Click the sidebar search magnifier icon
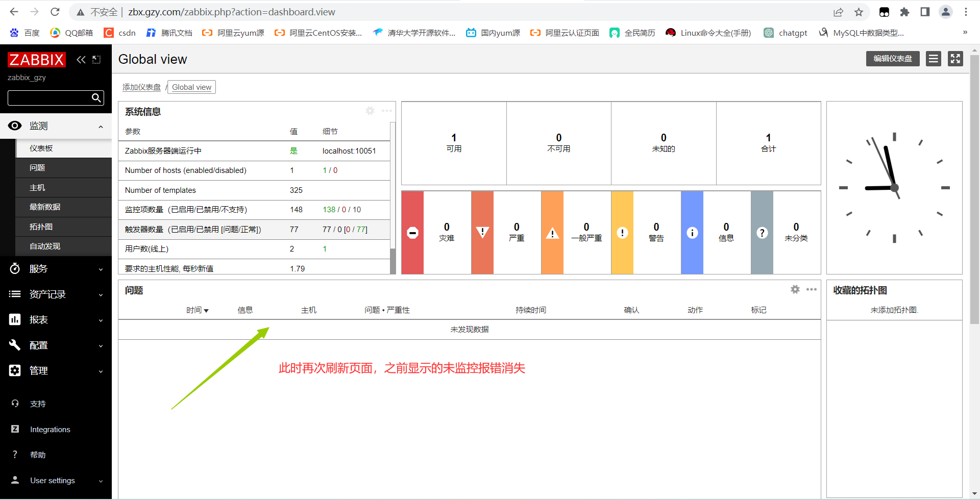This screenshot has height=500, width=980. pos(96,98)
